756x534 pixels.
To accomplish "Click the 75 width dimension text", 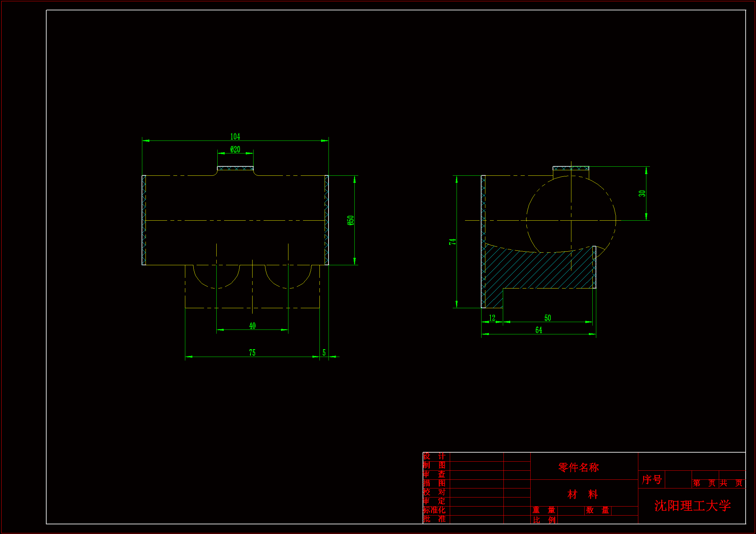I will click(252, 353).
